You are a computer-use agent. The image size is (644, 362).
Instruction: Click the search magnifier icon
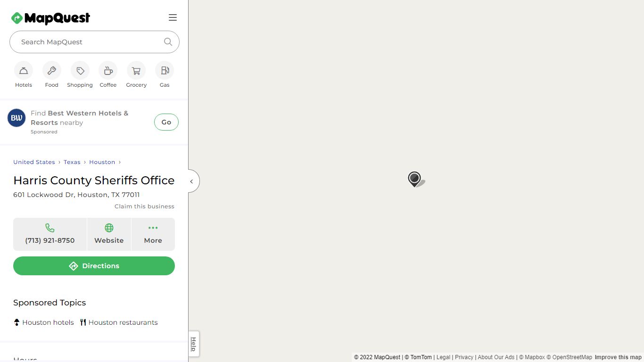pyautogui.click(x=168, y=42)
